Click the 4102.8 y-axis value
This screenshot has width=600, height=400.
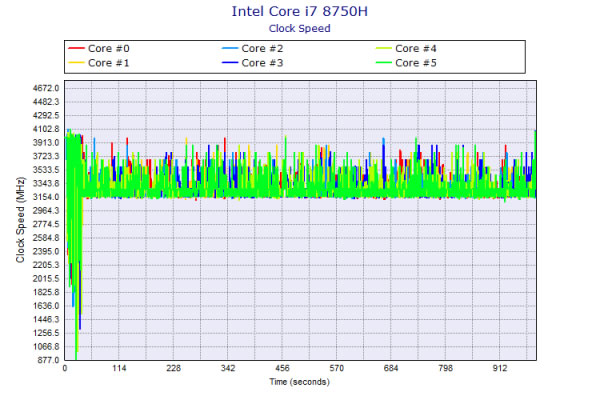[x=46, y=129]
